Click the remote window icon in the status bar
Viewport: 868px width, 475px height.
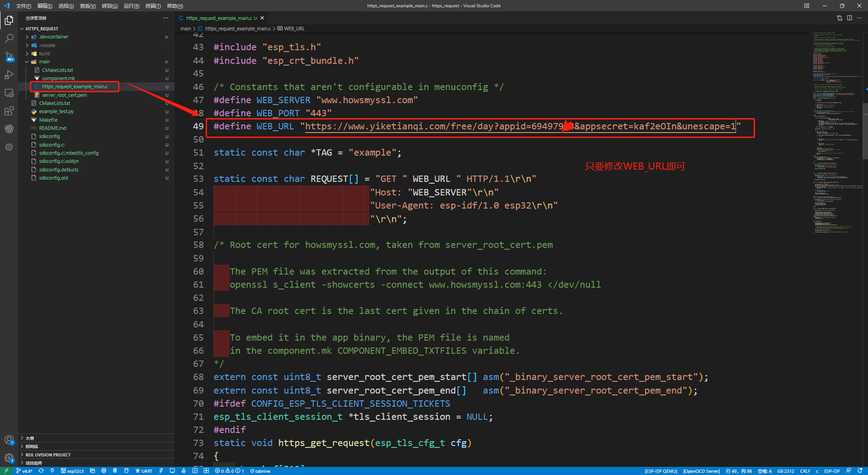[6, 471]
